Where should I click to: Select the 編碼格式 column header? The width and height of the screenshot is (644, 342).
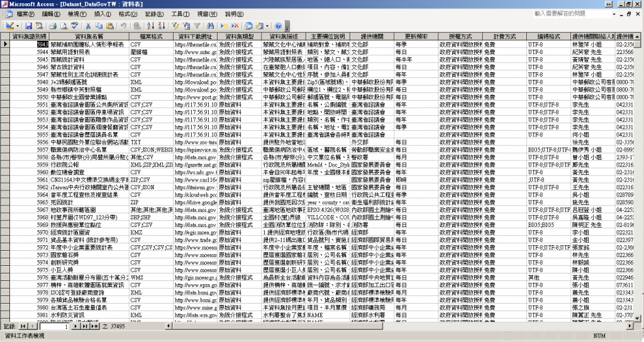click(x=548, y=36)
